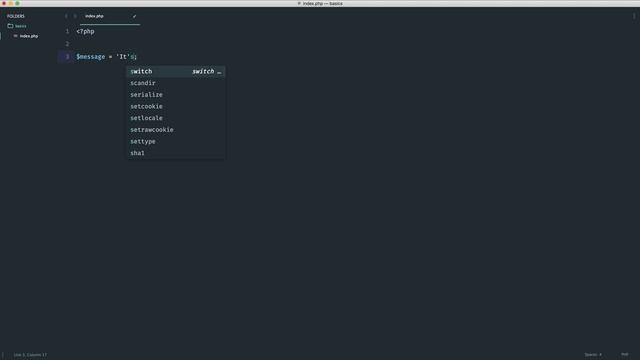The image size is (640, 360).
Task: Click line number 2 in gutter
Action: (x=67, y=44)
